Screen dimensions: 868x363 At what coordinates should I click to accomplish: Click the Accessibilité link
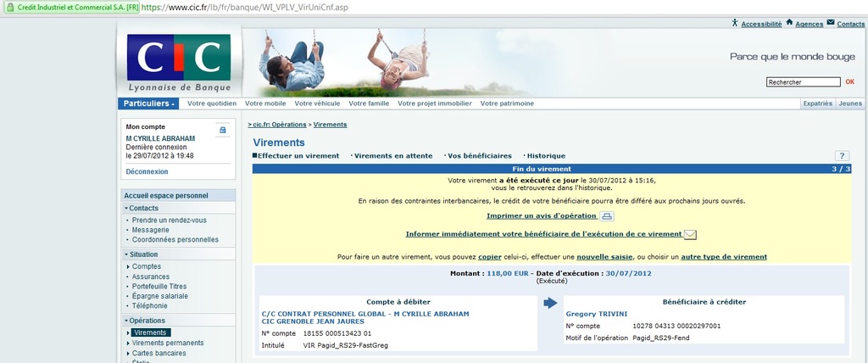point(762,24)
